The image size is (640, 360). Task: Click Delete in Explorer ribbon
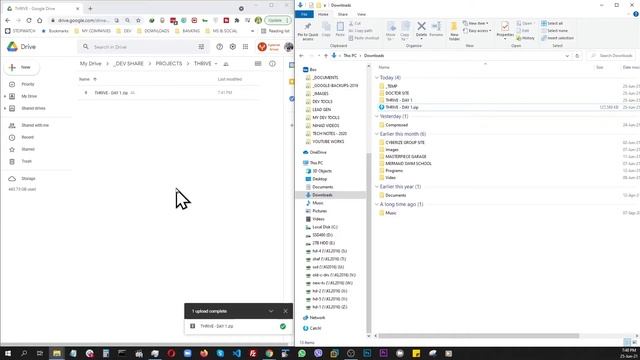pos(421,30)
